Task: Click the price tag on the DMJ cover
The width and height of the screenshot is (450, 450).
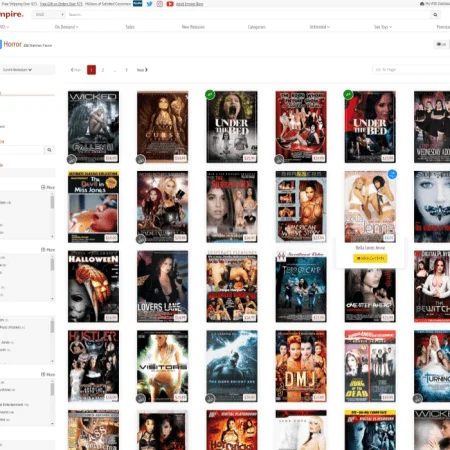Action: (x=319, y=397)
